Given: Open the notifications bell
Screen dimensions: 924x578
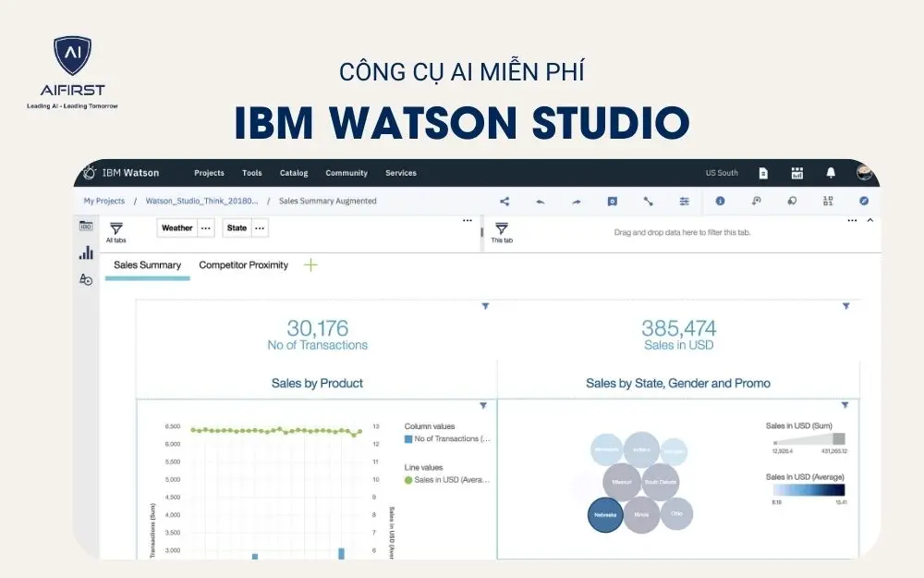Looking at the screenshot, I should pos(831,173).
